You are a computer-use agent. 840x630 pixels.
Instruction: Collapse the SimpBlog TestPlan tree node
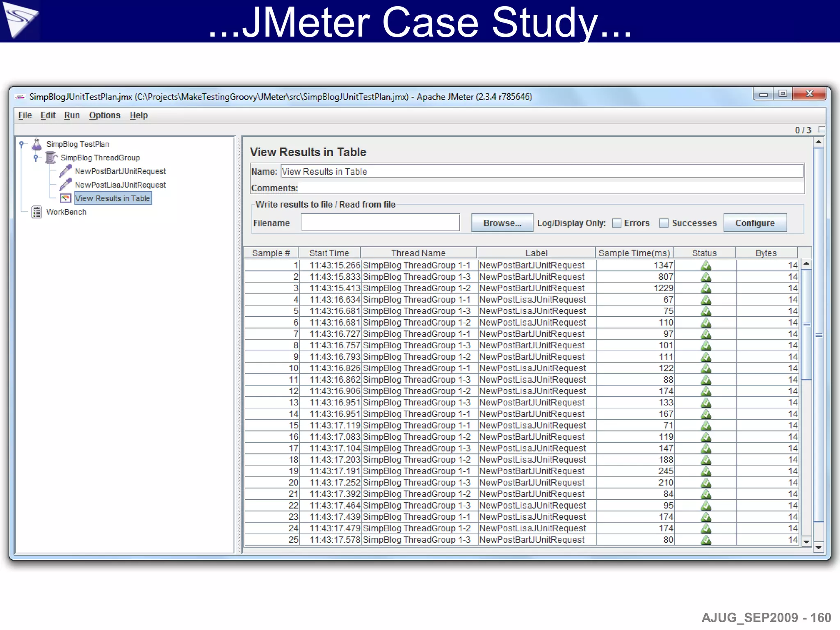(x=22, y=144)
